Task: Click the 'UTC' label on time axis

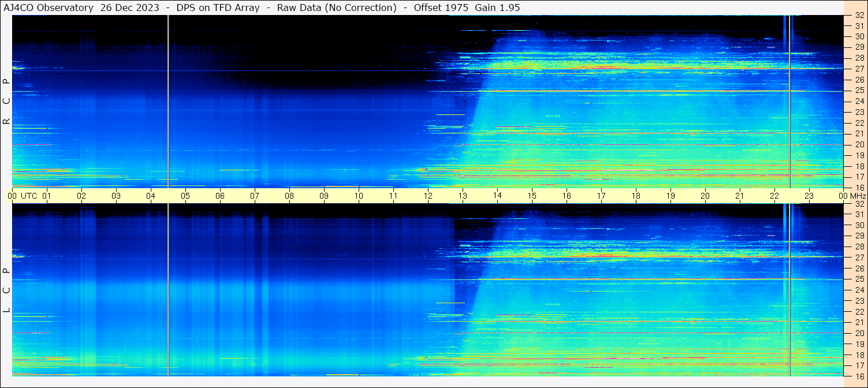Action: (x=29, y=196)
